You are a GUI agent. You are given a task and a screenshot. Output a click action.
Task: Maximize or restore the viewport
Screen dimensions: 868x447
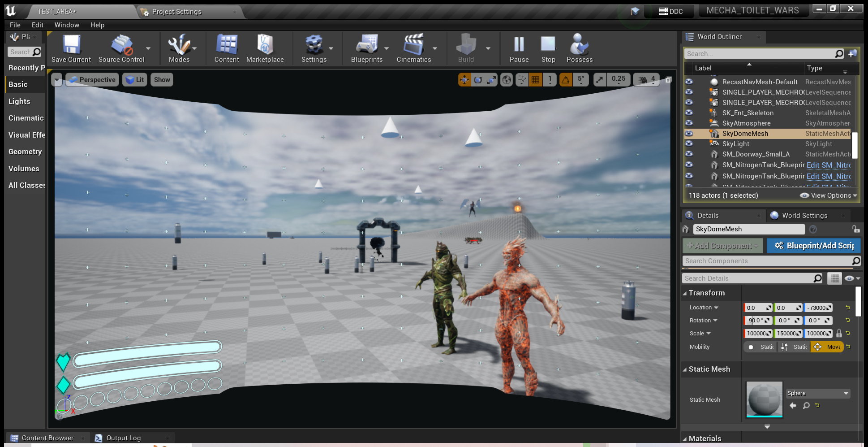(668, 80)
